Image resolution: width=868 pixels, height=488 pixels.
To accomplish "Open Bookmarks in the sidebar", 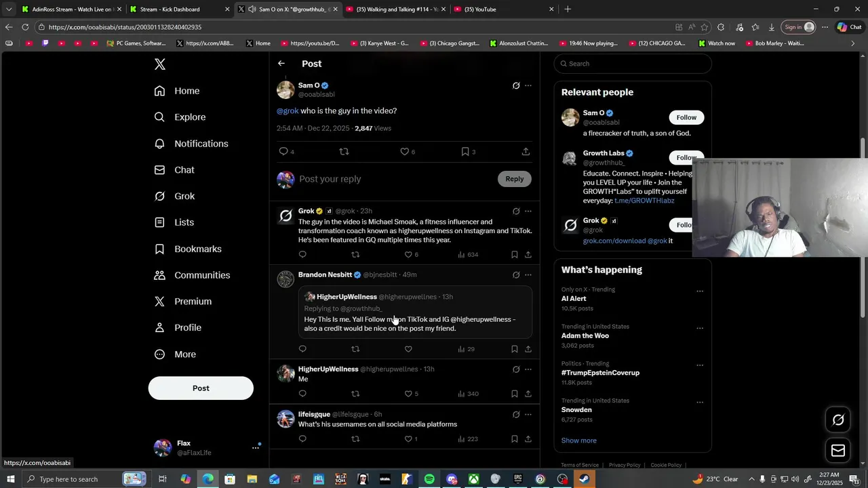I will pos(188,249).
